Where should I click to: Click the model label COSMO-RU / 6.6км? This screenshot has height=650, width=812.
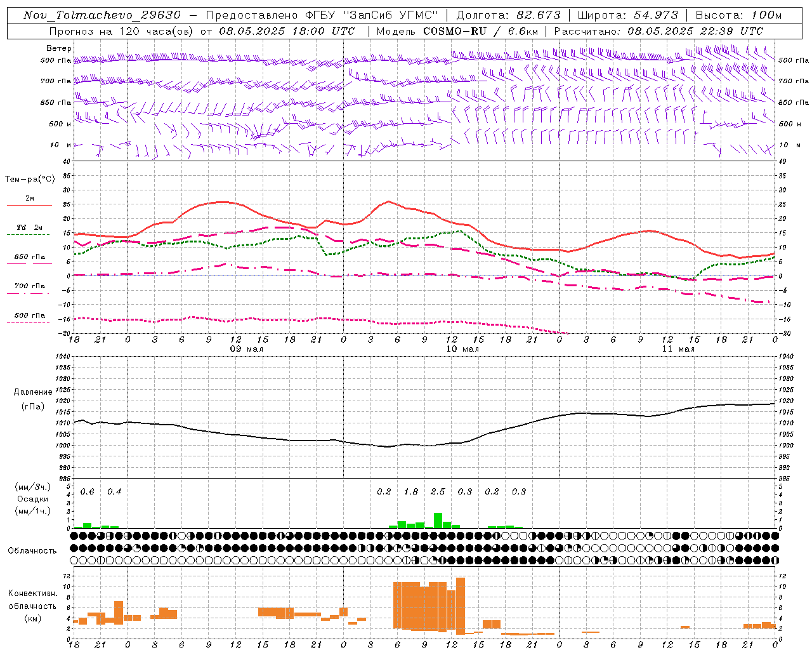click(481, 31)
